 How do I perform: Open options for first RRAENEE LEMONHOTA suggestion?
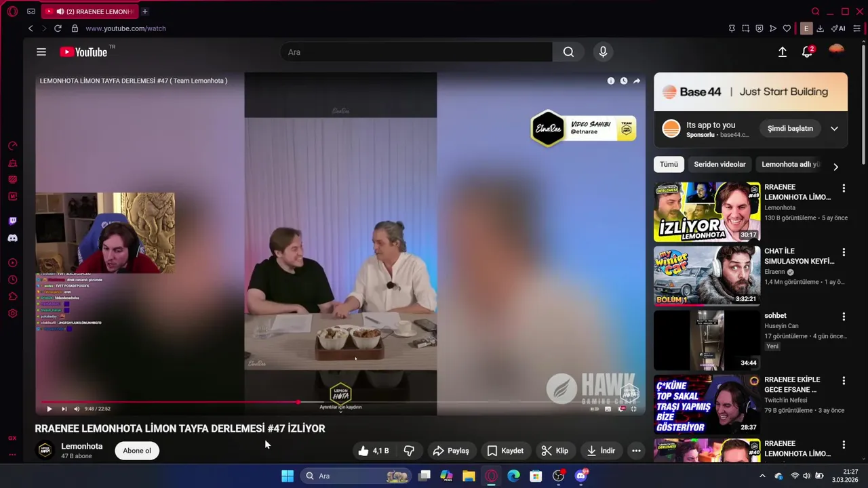[844, 188]
